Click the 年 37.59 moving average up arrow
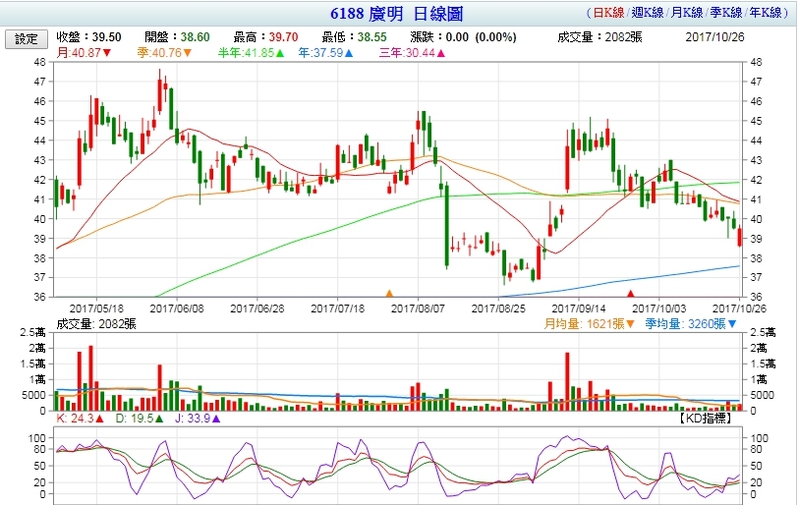The image size is (799, 505). pos(349,53)
